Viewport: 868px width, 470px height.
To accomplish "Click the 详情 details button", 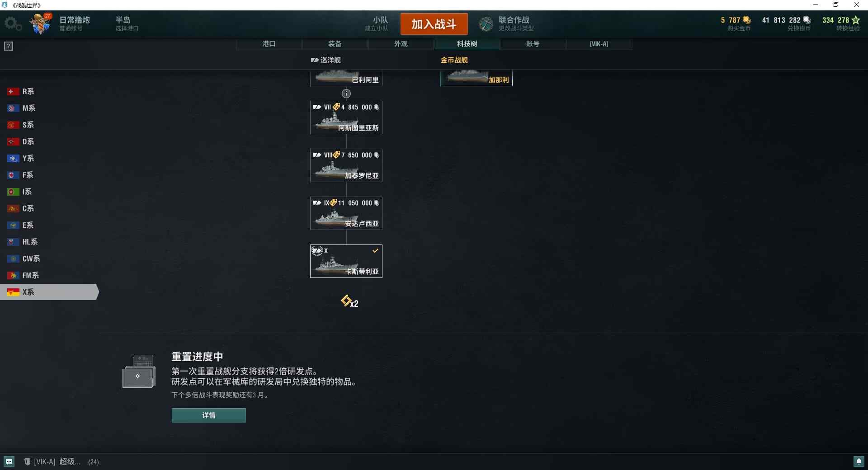I will 208,415.
